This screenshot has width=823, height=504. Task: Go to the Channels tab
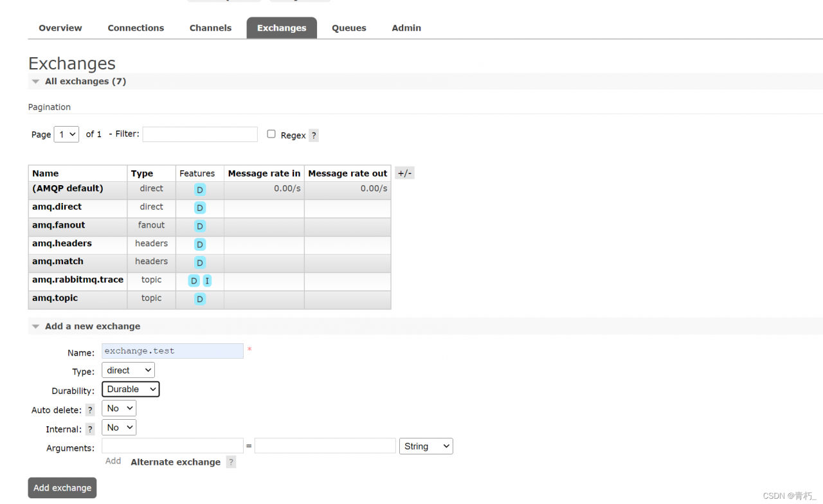click(210, 28)
